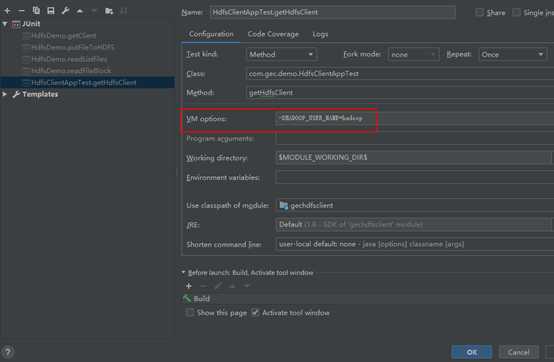Open edit templates via toolbar wrench icon
The image size is (554, 362).
pos(65,11)
